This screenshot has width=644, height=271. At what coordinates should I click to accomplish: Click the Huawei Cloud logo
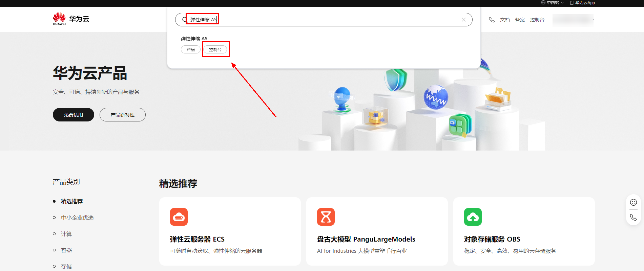tap(71, 19)
